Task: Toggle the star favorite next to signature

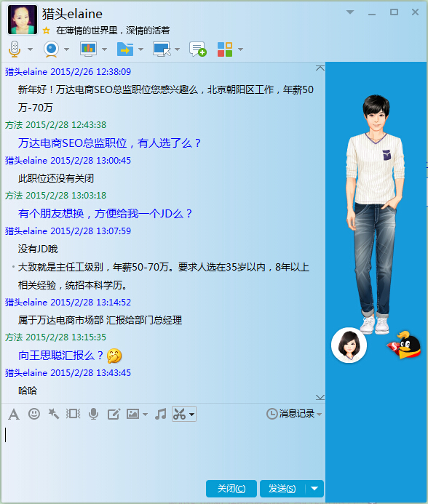Action: click(47, 31)
